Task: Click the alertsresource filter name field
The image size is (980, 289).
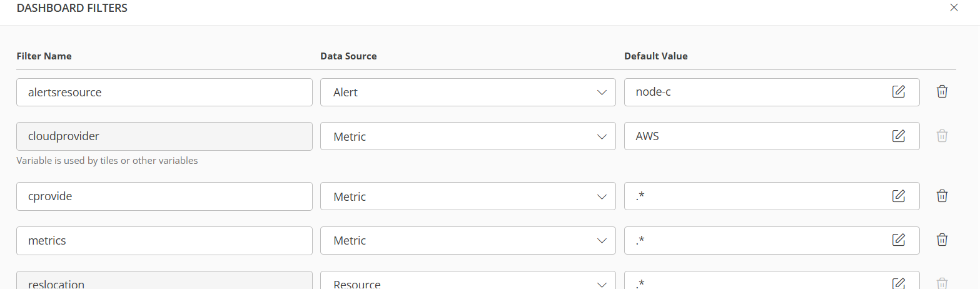Action: (x=164, y=92)
